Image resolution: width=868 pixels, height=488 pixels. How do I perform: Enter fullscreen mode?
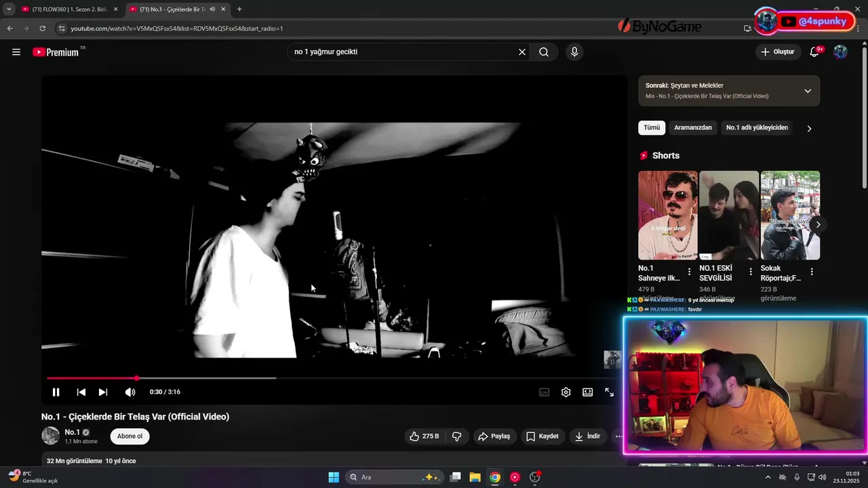(609, 392)
